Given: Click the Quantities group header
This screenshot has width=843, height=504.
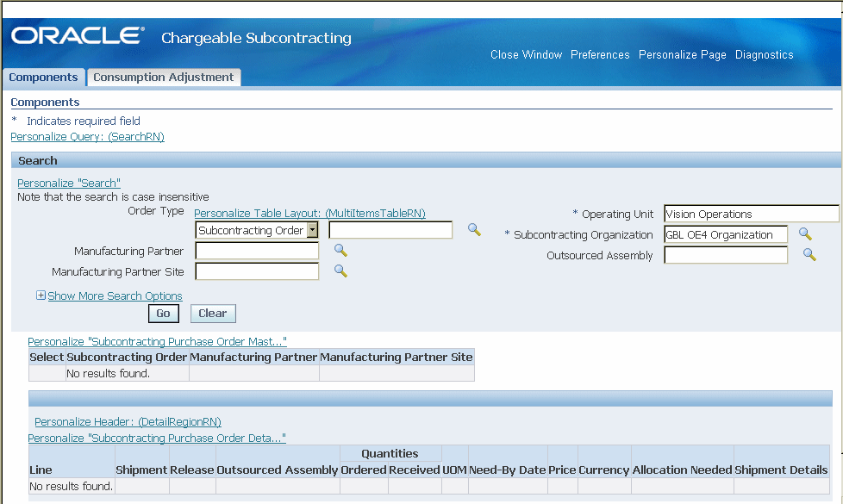Looking at the screenshot, I should [390, 453].
